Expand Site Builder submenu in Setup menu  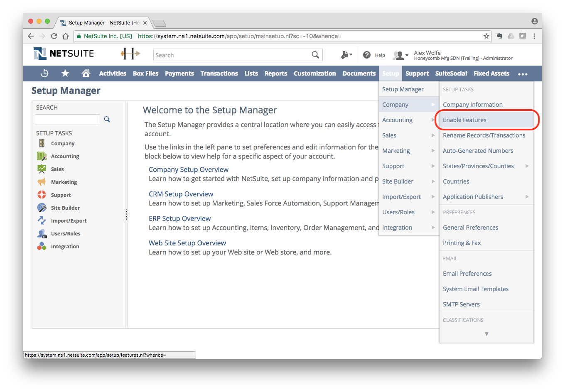tap(433, 181)
